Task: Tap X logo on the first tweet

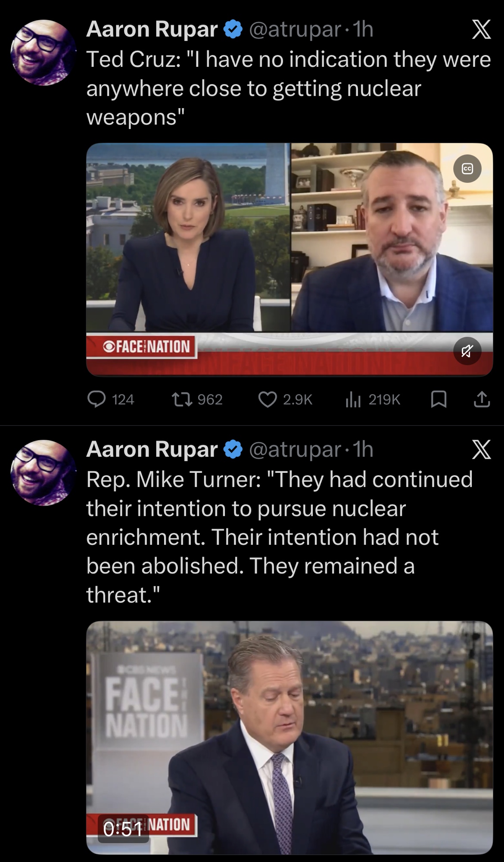Action: point(481,29)
